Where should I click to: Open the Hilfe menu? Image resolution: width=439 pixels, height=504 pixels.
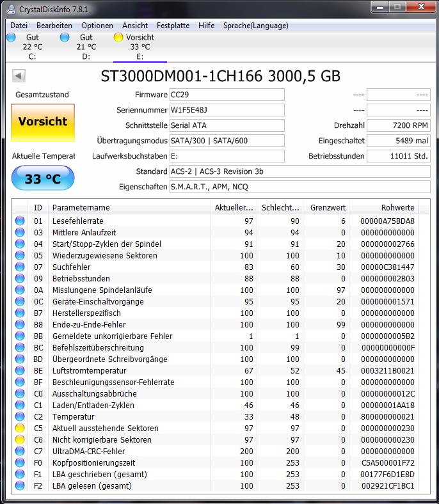pyautogui.click(x=206, y=26)
